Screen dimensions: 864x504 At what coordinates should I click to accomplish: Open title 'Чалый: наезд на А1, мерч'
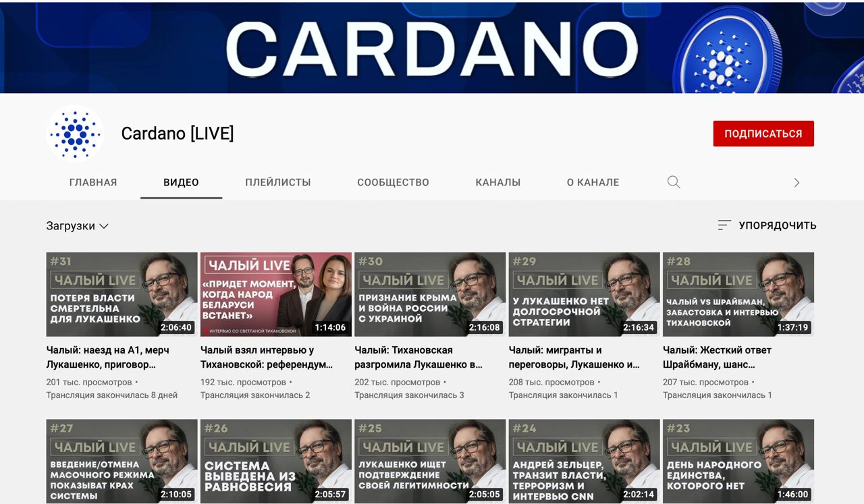pos(108,357)
